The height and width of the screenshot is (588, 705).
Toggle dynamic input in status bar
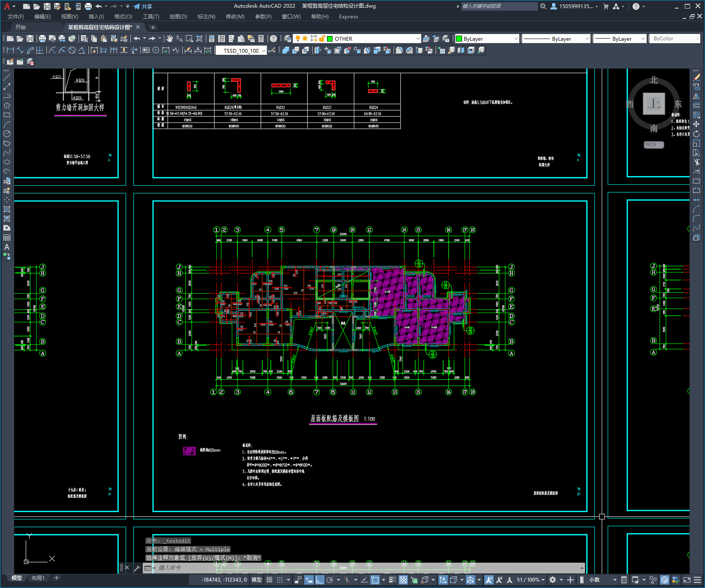point(309,580)
